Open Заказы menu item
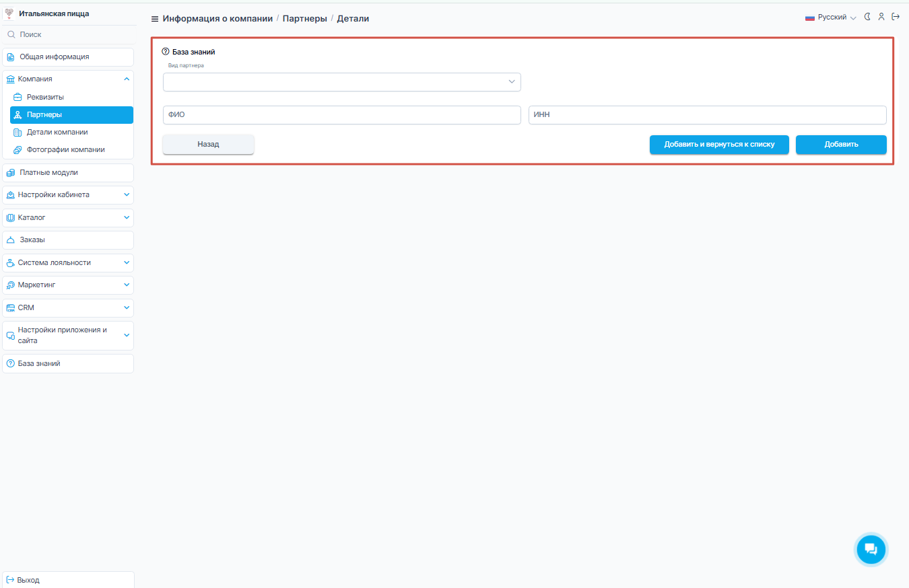909x588 pixels. [x=68, y=240]
